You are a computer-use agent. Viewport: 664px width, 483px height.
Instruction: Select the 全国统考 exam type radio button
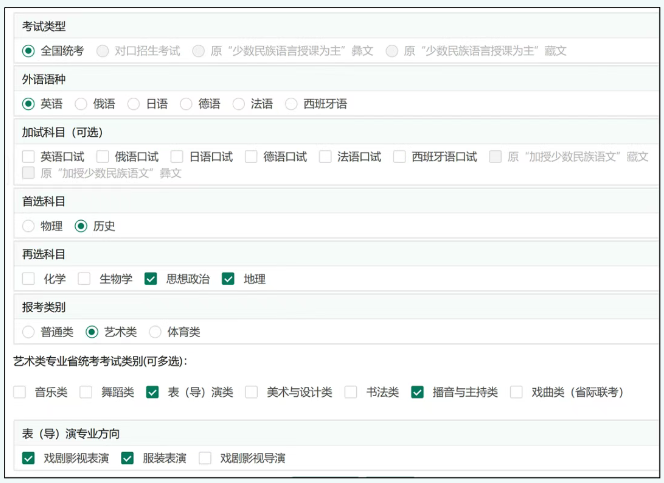(x=28, y=50)
